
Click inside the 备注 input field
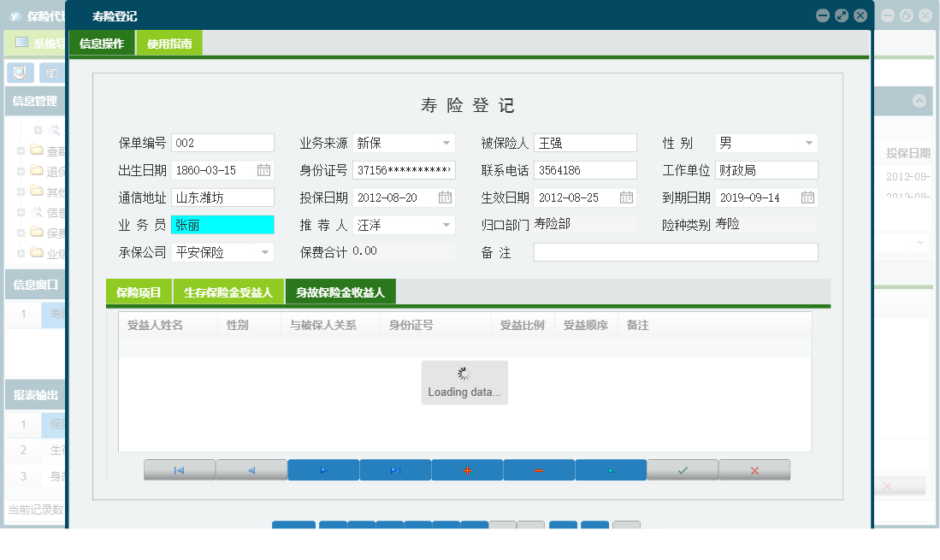pyautogui.click(x=675, y=252)
